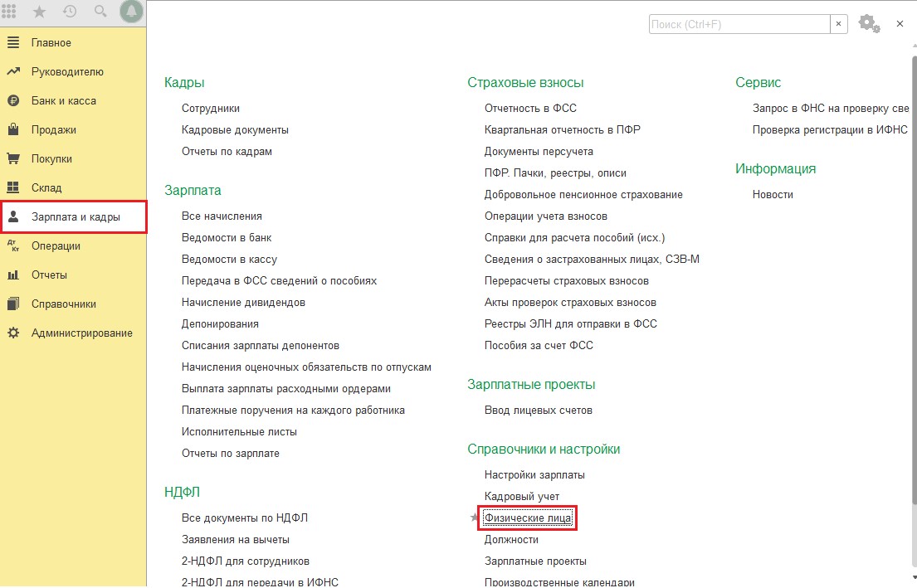Viewport: 917px width, 588px height.
Task: Clear search field with the x button
Action: click(x=839, y=24)
